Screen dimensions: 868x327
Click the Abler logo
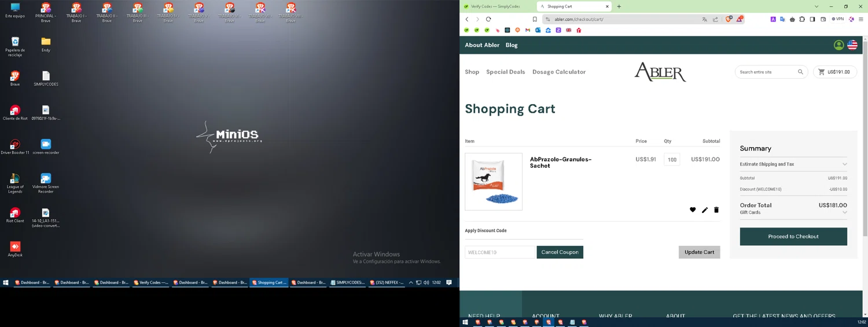[x=660, y=72]
